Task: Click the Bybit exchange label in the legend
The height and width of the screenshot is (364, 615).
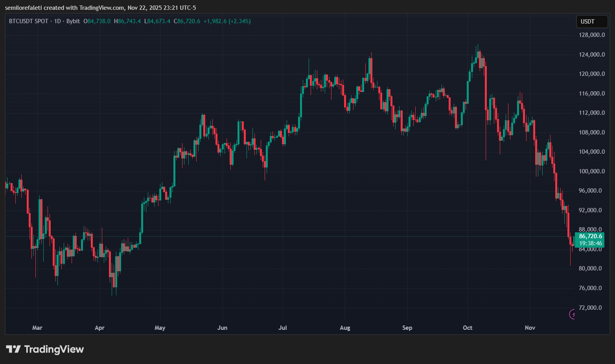Action: click(73, 22)
